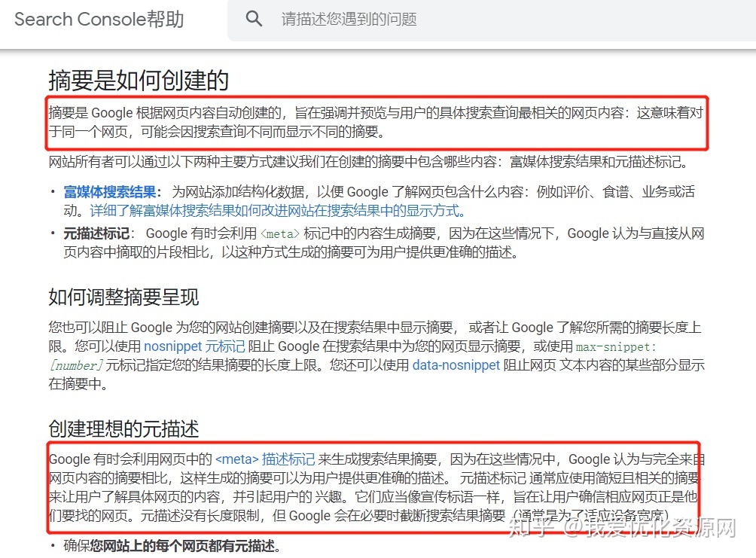Click the bold 元描述标记 bullet label

pos(97,233)
